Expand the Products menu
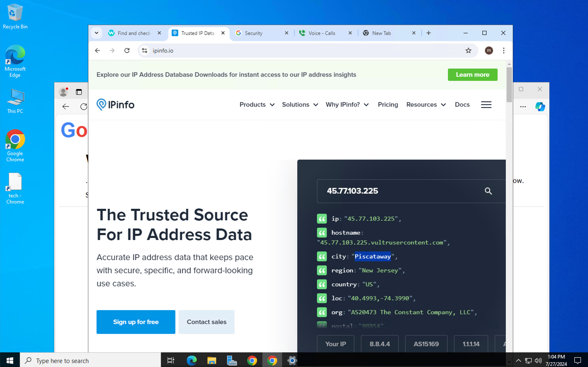 pyautogui.click(x=257, y=105)
